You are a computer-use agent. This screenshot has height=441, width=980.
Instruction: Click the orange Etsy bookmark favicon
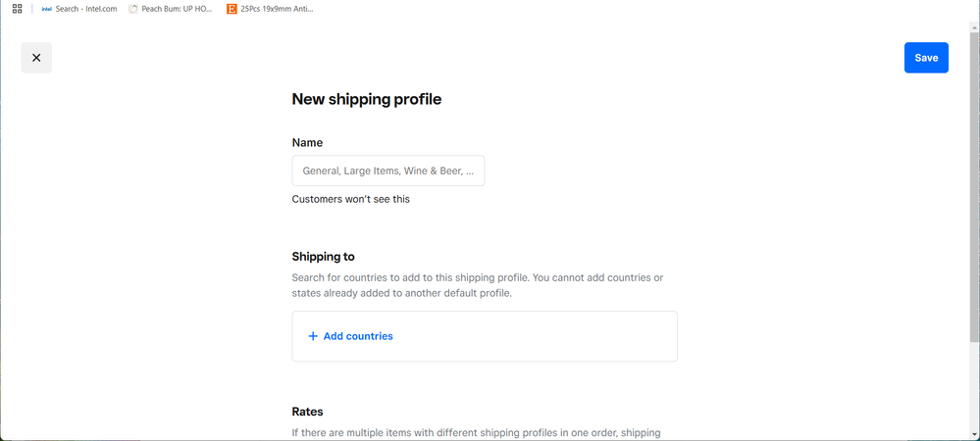(232, 9)
